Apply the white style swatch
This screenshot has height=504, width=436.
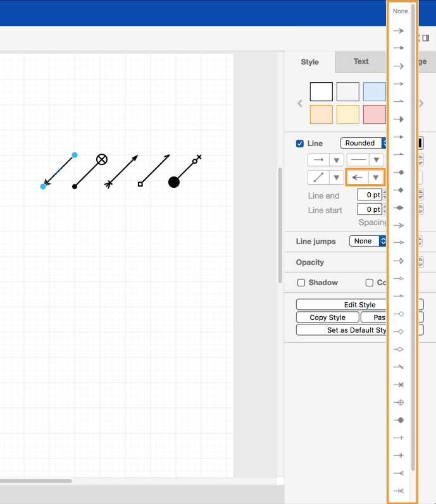(x=321, y=92)
